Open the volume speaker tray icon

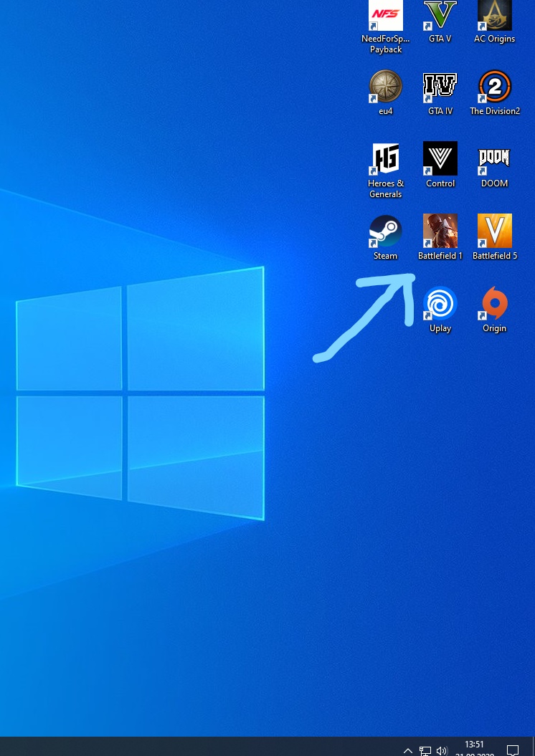click(x=442, y=751)
